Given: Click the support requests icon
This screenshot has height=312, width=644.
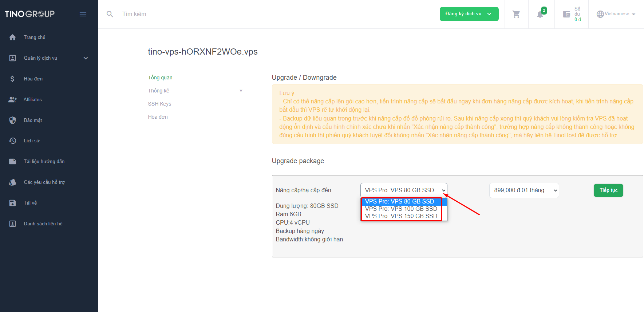Looking at the screenshot, I should coord(12,182).
